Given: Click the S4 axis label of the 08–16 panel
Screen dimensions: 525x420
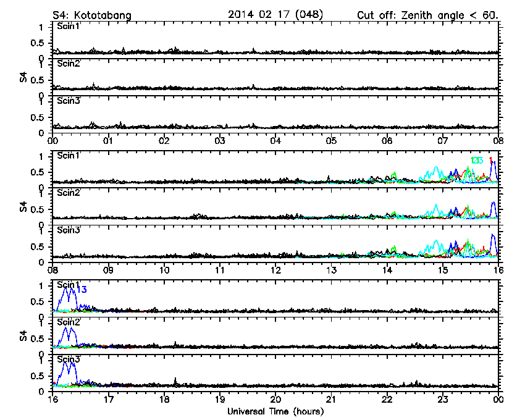Looking at the screenshot, I should tap(23, 207).
